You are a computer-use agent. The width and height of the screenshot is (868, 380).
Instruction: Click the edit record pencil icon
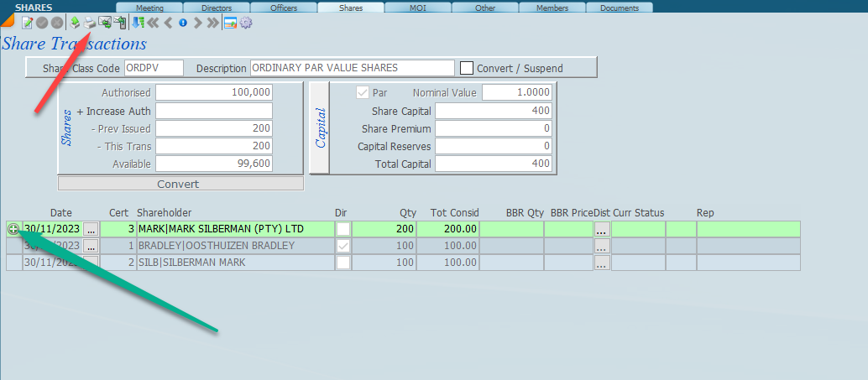click(x=27, y=23)
